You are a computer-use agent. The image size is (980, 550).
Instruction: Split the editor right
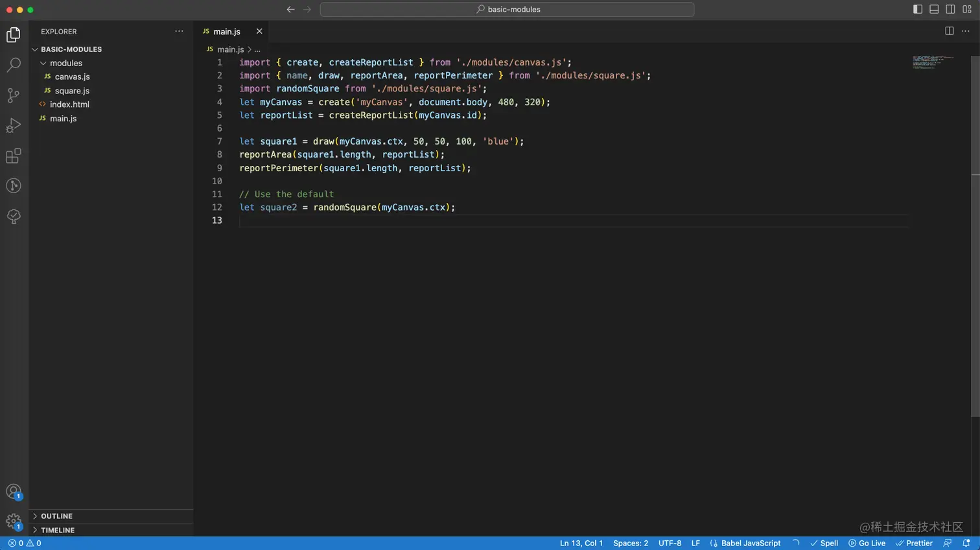[950, 31]
